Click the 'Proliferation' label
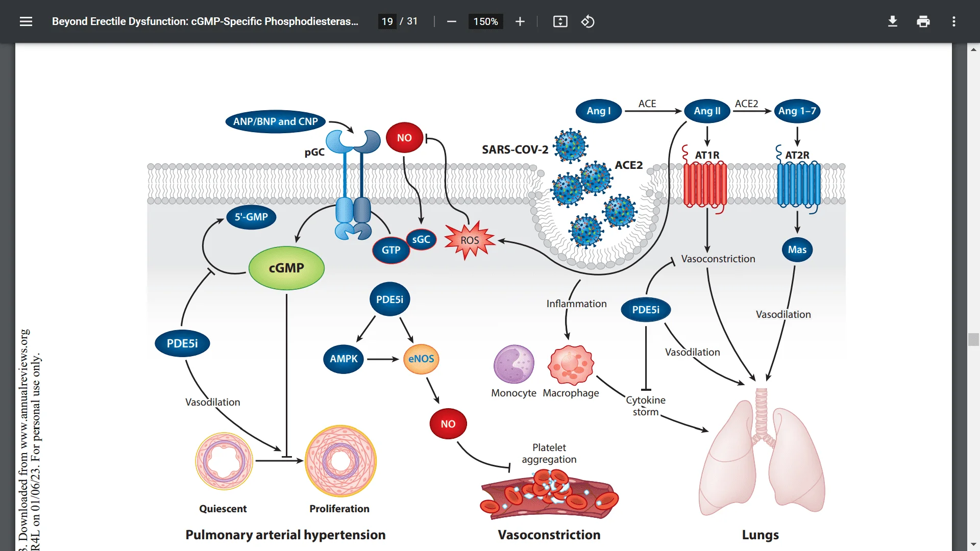The width and height of the screenshot is (980, 551). click(x=339, y=509)
